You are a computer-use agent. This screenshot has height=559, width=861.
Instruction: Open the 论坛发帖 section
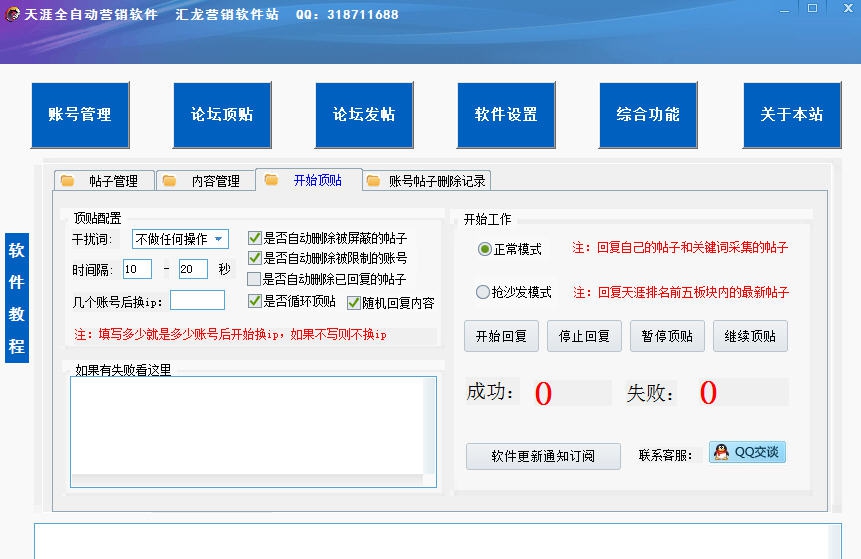point(364,115)
